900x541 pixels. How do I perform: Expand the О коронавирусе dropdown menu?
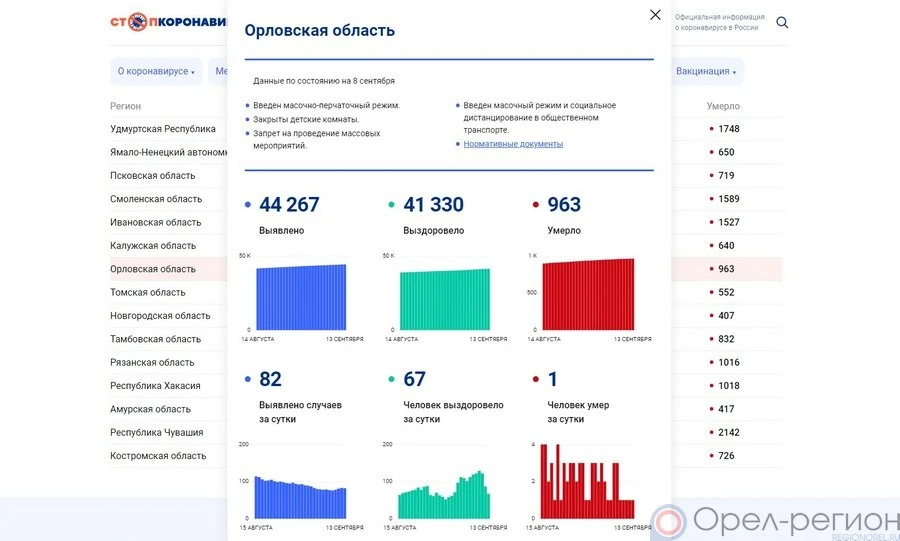tap(155, 72)
